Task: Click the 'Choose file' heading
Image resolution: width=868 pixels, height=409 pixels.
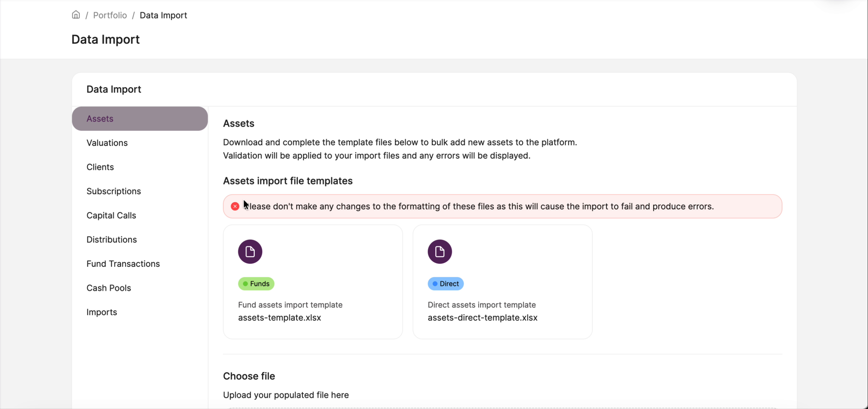Action: [x=249, y=376]
